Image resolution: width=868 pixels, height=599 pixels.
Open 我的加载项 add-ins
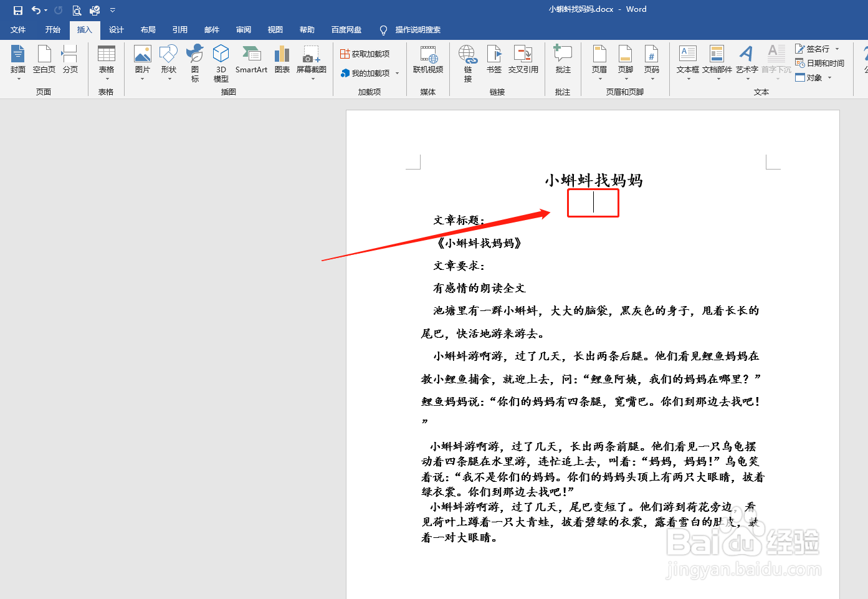pos(365,73)
